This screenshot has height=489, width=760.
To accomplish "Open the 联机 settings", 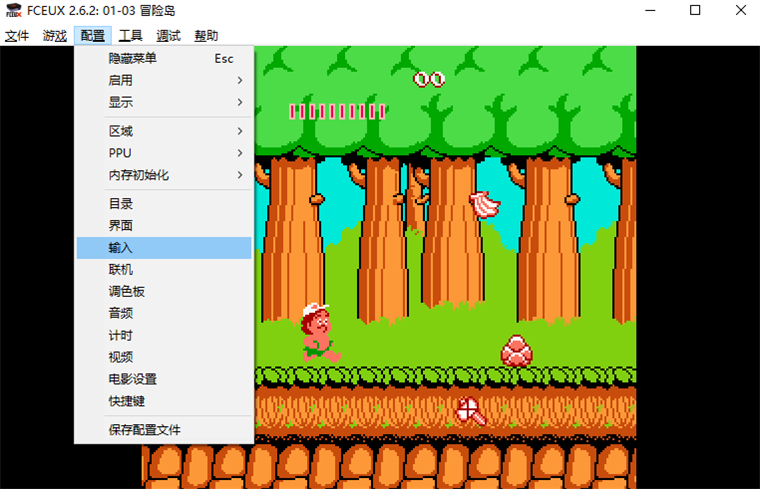I will [x=164, y=269].
